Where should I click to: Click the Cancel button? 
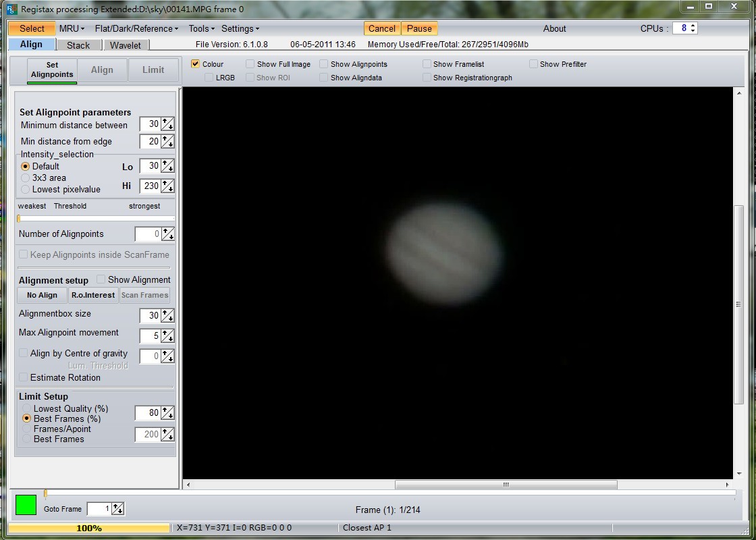pos(382,28)
